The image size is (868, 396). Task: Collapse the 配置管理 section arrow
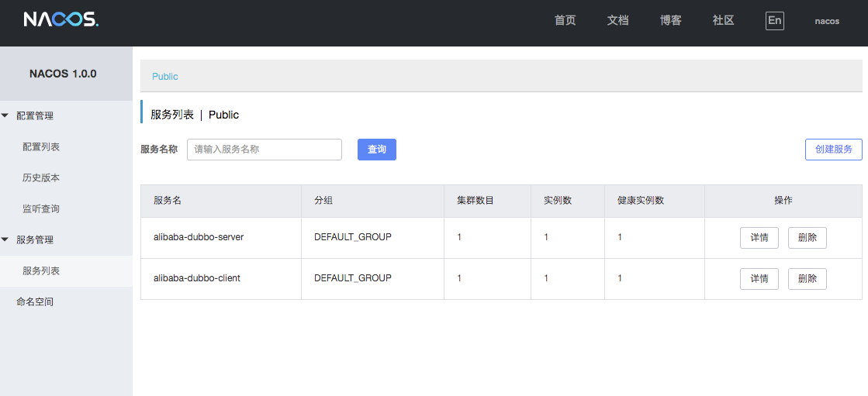[x=5, y=115]
